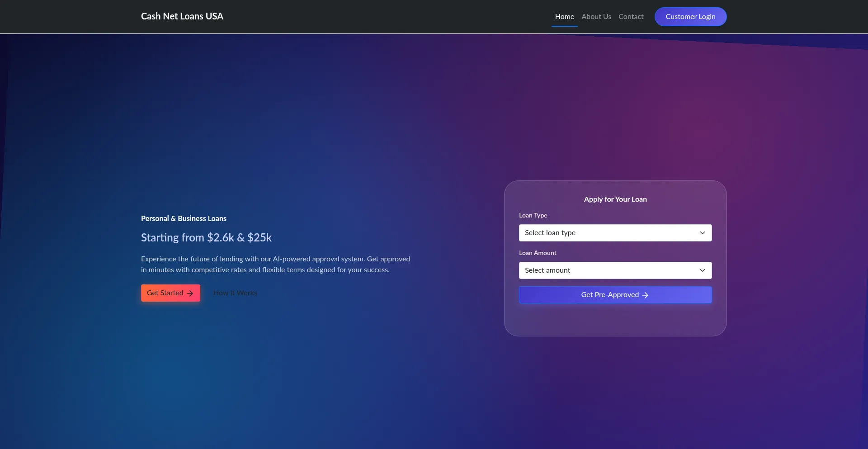Go to the Home nav item

[x=564, y=17]
